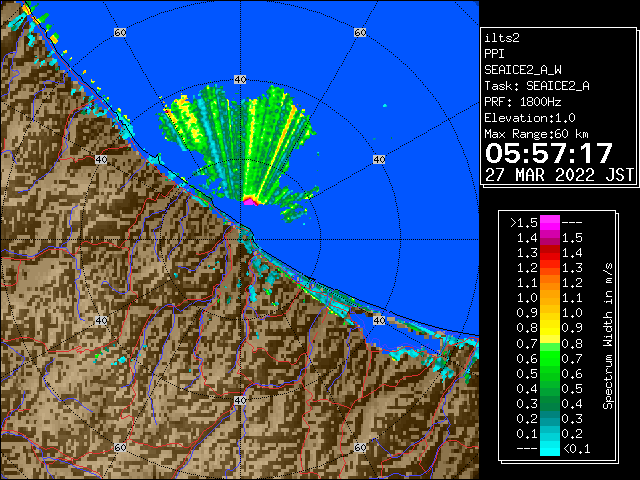This screenshot has height=480, width=640.
Task: Click the 40 range label above the fan echo
Action: point(240,80)
